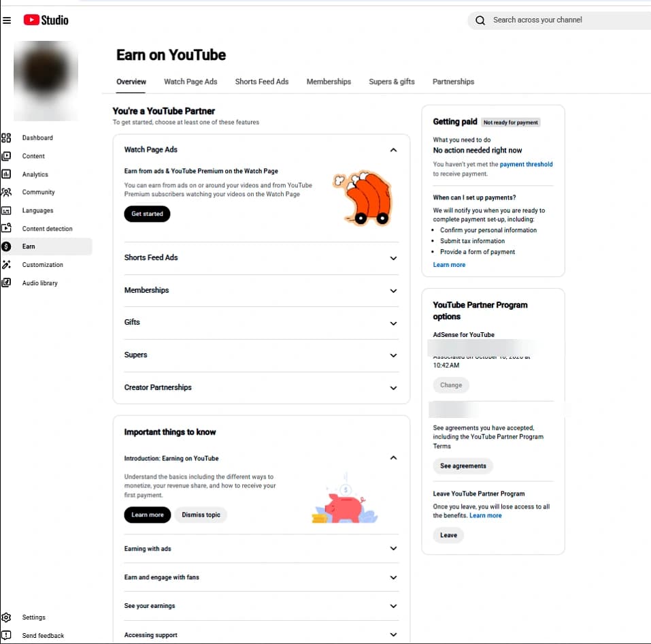The width and height of the screenshot is (651, 644).
Task: Open the Partnerships tab
Action: 453,82
